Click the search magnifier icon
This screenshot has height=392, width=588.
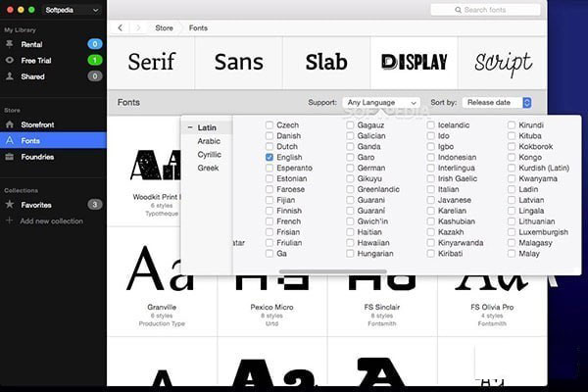click(x=458, y=10)
